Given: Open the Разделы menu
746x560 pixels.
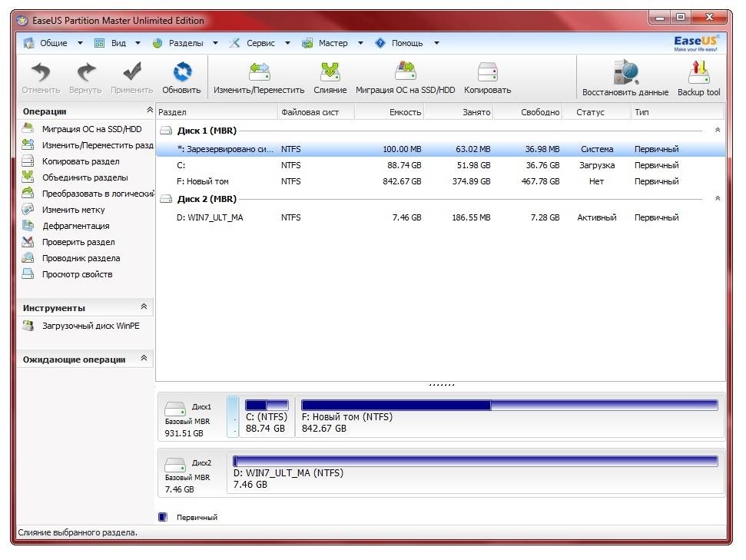Looking at the screenshot, I should click(x=186, y=43).
